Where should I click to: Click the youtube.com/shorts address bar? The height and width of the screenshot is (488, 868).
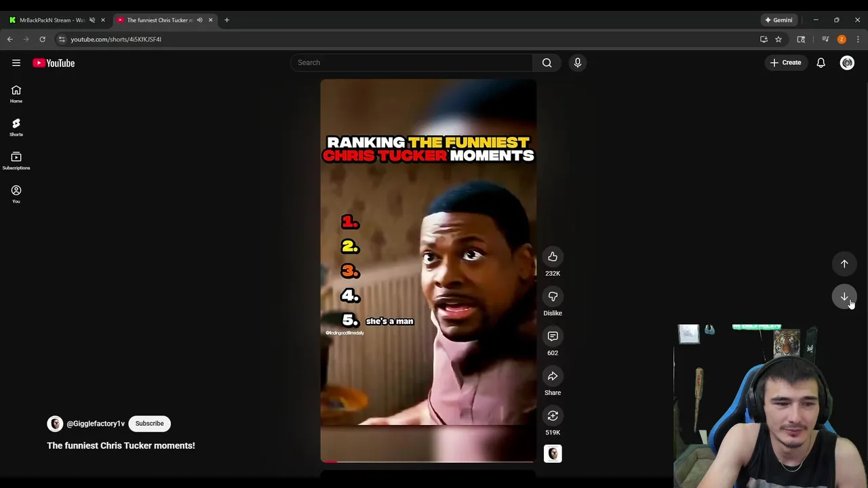(x=407, y=39)
